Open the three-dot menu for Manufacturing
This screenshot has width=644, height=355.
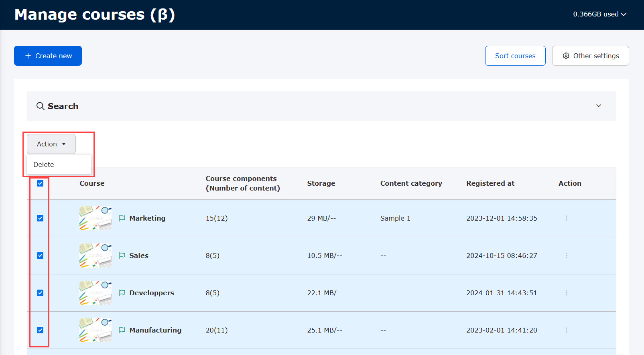click(566, 330)
